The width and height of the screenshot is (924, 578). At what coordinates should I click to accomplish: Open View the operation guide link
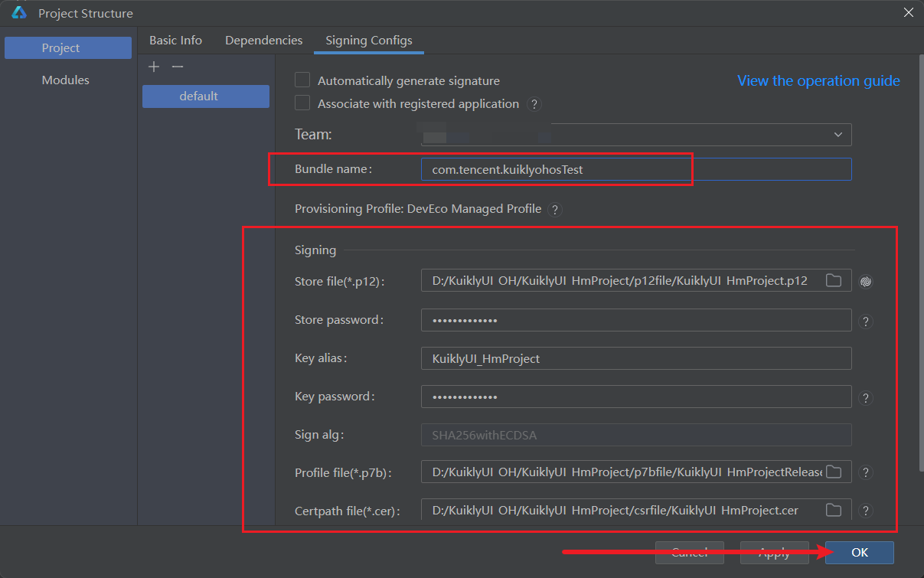coord(818,80)
